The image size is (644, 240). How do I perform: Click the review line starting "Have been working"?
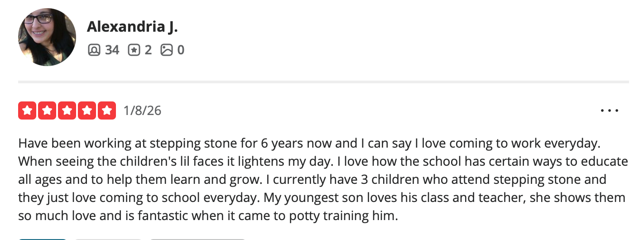(x=308, y=144)
